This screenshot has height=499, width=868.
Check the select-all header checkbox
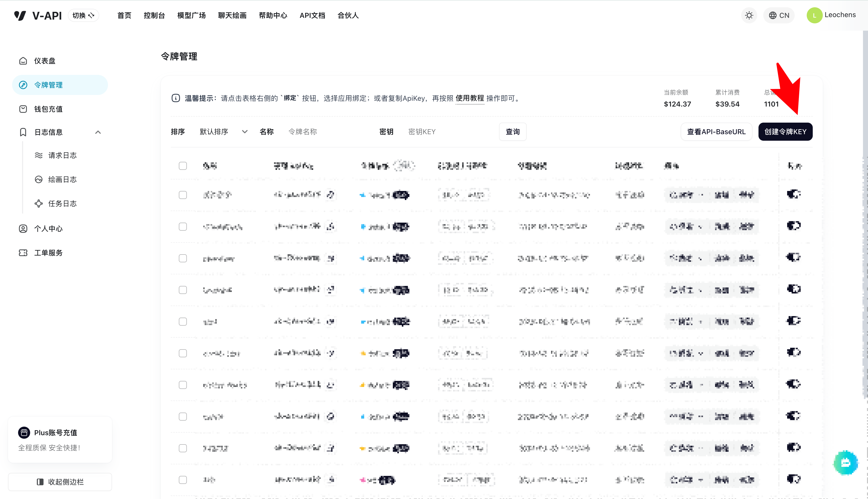[183, 166]
